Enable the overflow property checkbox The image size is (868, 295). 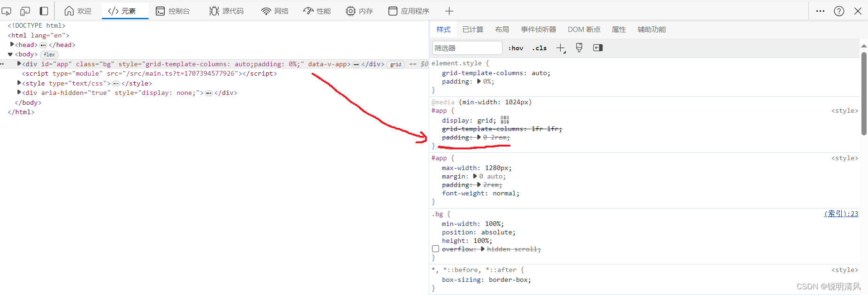click(x=435, y=249)
